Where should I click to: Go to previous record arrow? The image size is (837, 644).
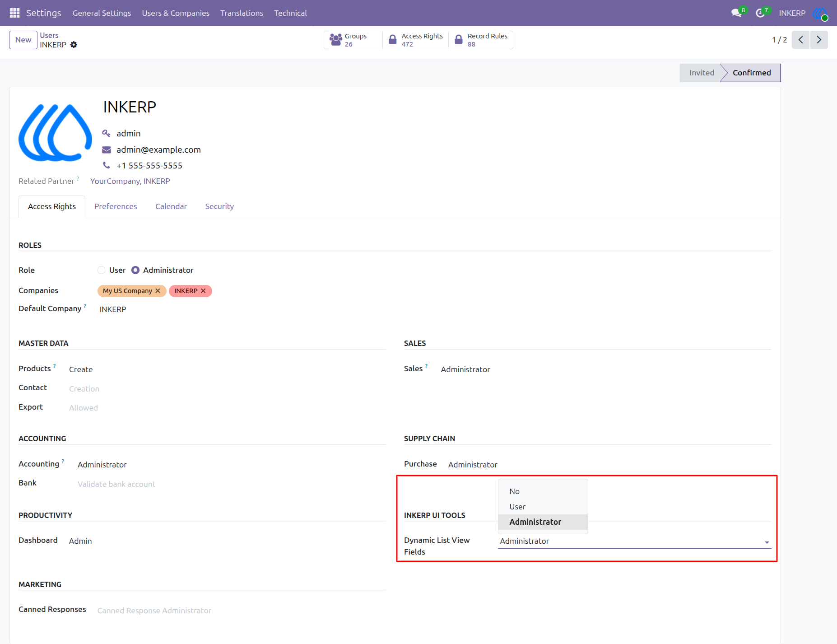click(800, 40)
